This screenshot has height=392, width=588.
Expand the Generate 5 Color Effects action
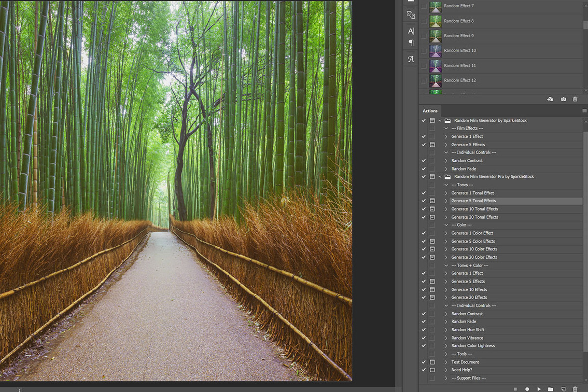(446, 241)
